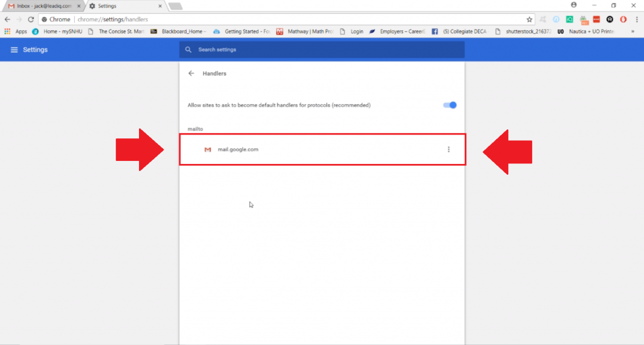
Task: Close the Inbox Gmail tab
Action: 79,6
